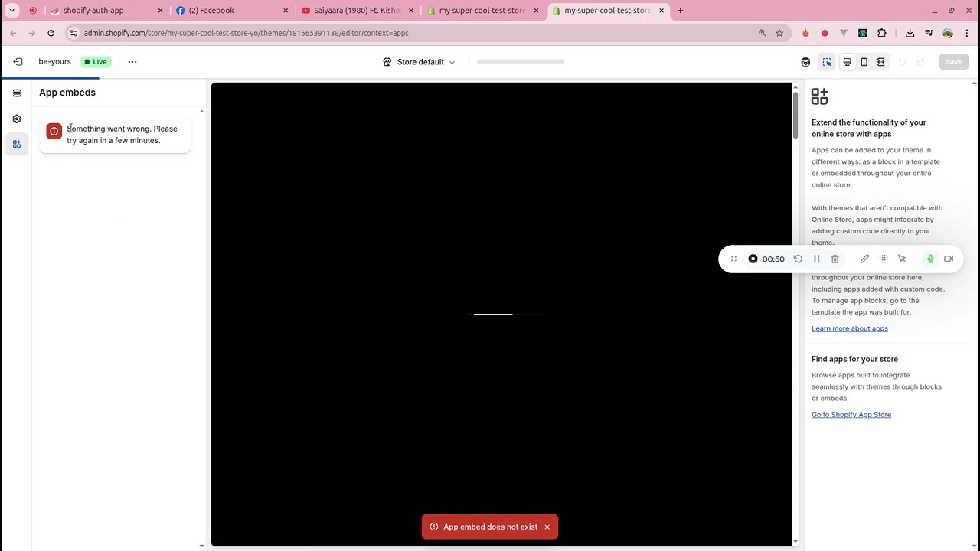Open the Learn more about apps link
The width and height of the screenshot is (980, 551).
click(x=850, y=328)
